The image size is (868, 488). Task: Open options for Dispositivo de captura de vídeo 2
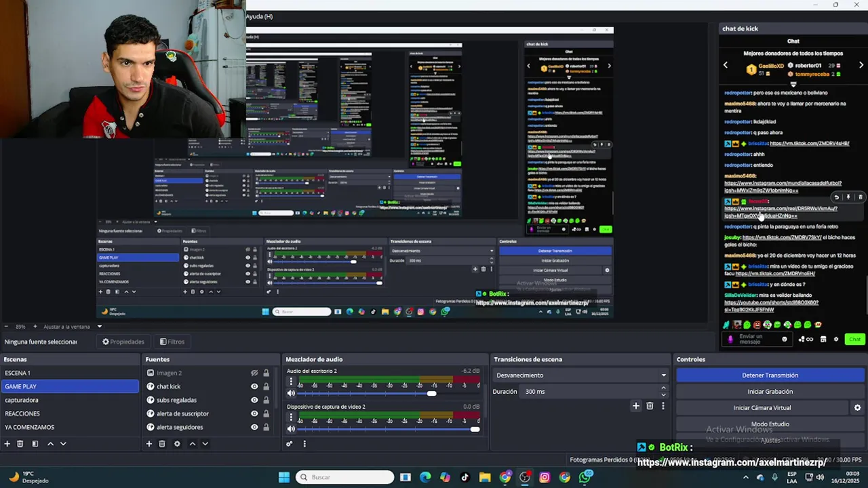point(291,418)
